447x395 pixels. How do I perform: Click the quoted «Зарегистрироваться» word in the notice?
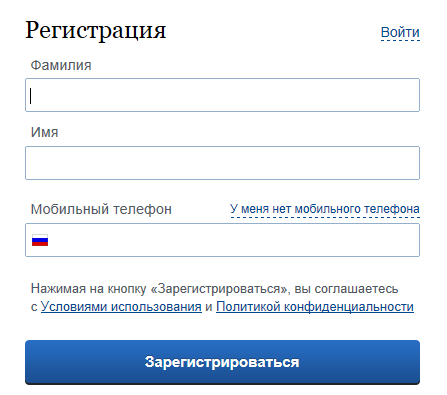219,289
